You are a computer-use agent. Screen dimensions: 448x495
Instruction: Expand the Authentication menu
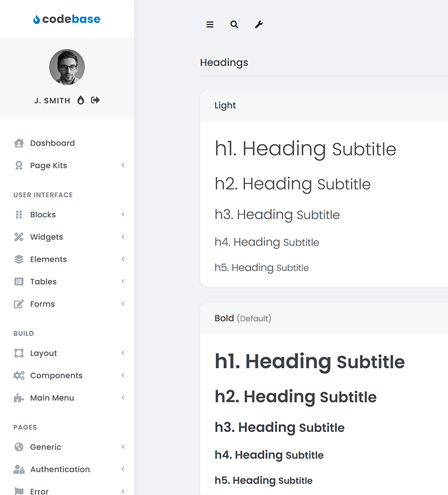coord(60,469)
